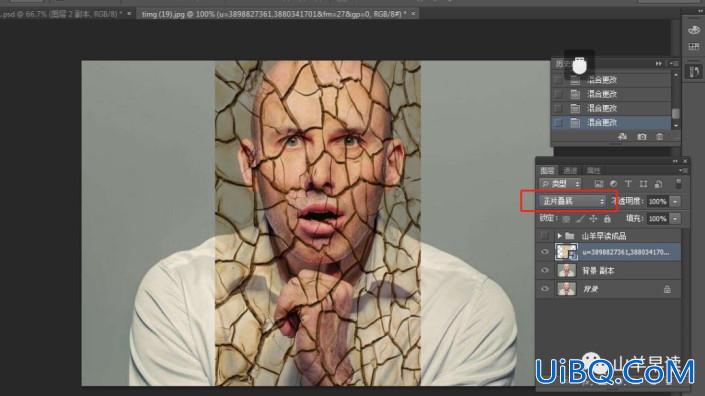Click History panel scrollbar thumb
This screenshot has height=396, width=705.
coord(675,114)
